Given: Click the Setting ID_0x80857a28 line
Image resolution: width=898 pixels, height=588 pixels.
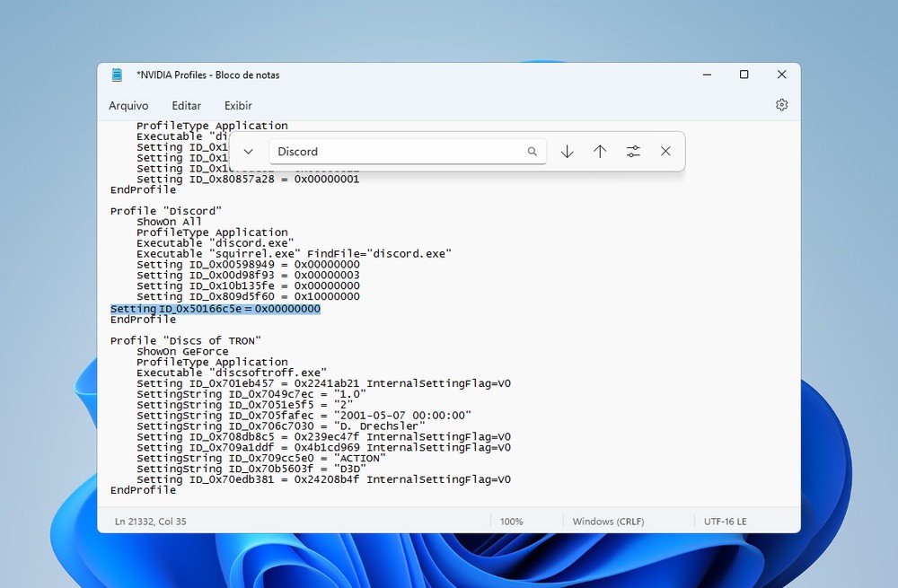Looking at the screenshot, I should 248,180.
